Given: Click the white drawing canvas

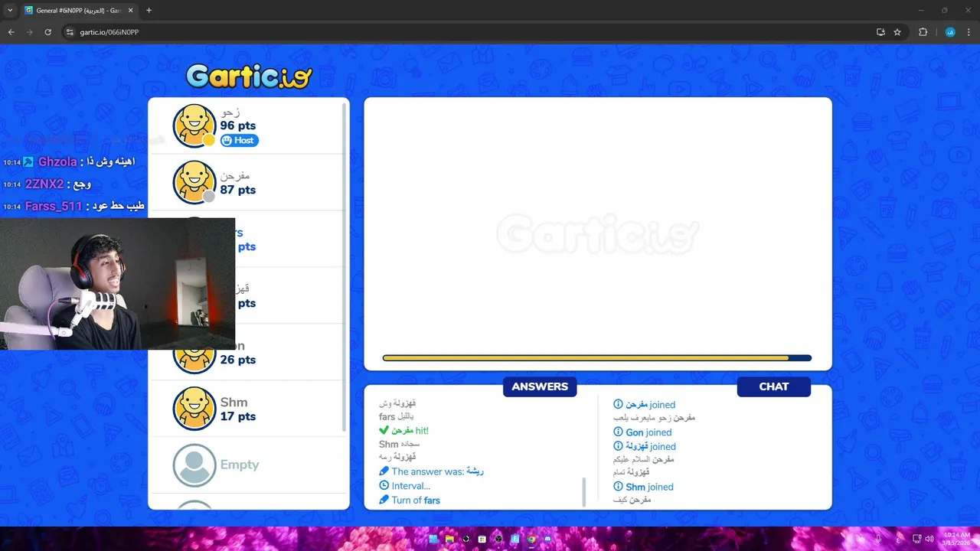Looking at the screenshot, I should coord(598,233).
